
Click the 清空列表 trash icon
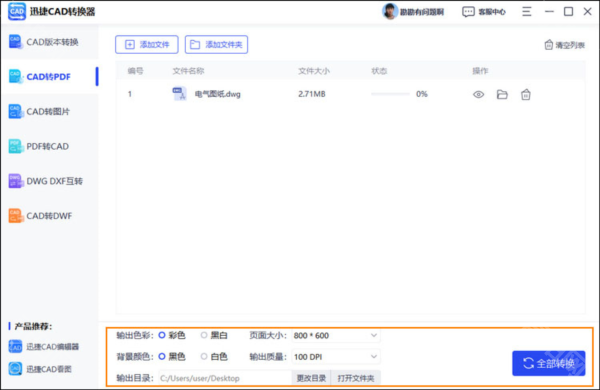[x=548, y=45]
